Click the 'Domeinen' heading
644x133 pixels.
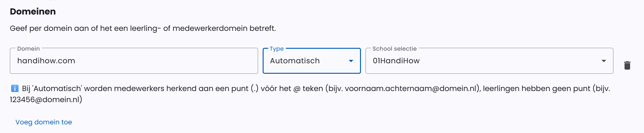tap(33, 11)
